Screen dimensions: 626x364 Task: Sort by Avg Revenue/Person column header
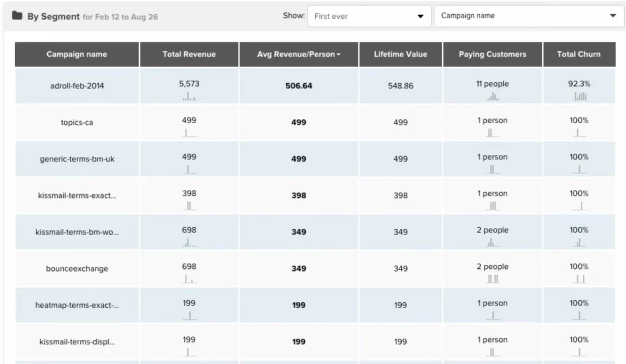coord(299,54)
